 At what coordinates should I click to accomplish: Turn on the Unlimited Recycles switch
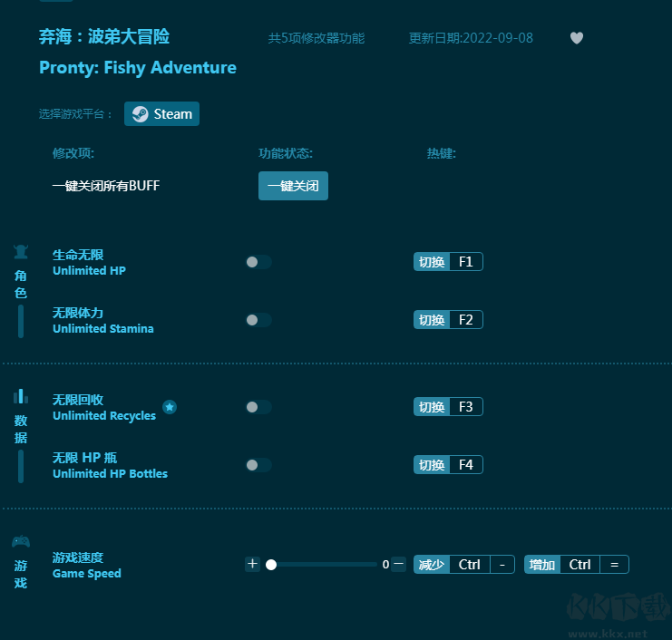pyautogui.click(x=258, y=407)
